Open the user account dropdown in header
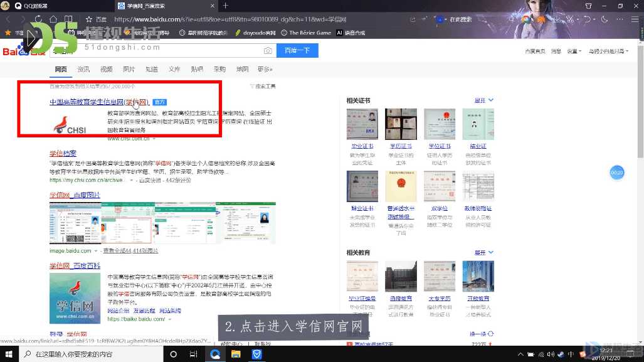 click(608, 51)
